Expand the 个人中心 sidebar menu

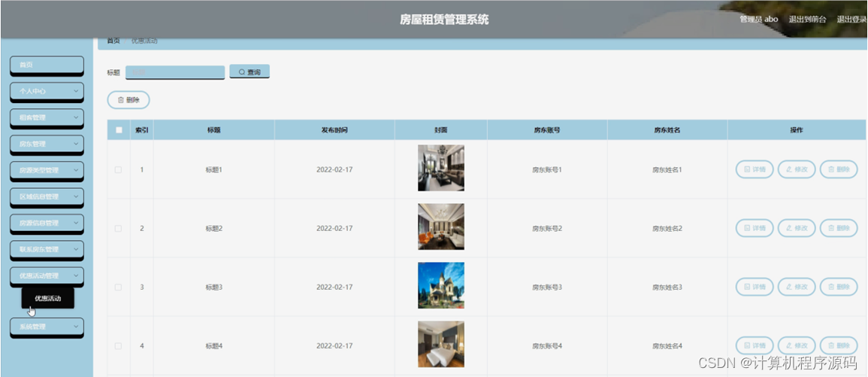[47, 92]
